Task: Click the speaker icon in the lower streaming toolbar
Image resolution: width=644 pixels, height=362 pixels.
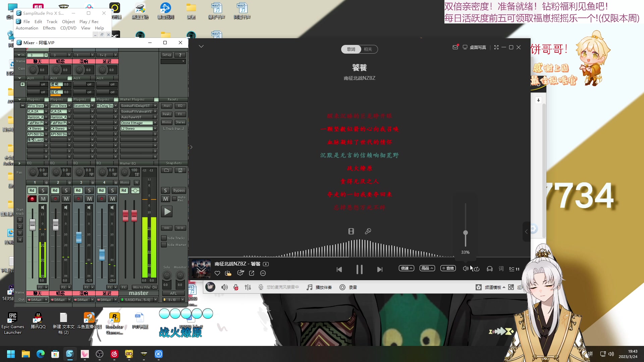Action: coord(224,287)
